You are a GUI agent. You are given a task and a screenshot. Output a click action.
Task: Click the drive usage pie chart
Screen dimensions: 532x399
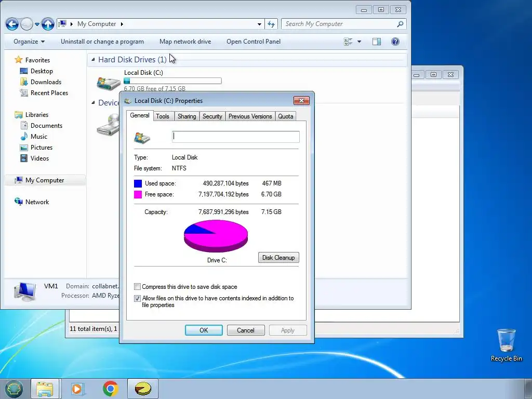pyautogui.click(x=216, y=236)
